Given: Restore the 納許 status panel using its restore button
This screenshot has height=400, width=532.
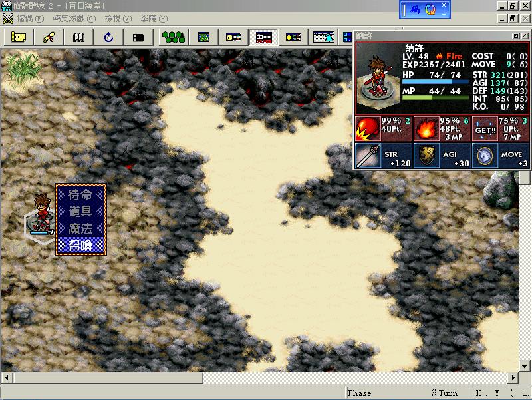Looking at the screenshot, I should (x=516, y=36).
